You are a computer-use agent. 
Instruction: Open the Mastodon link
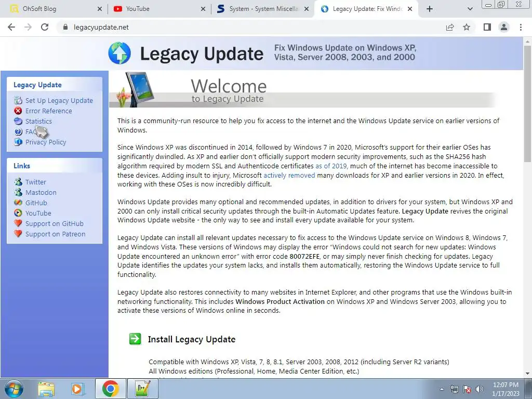pos(41,192)
